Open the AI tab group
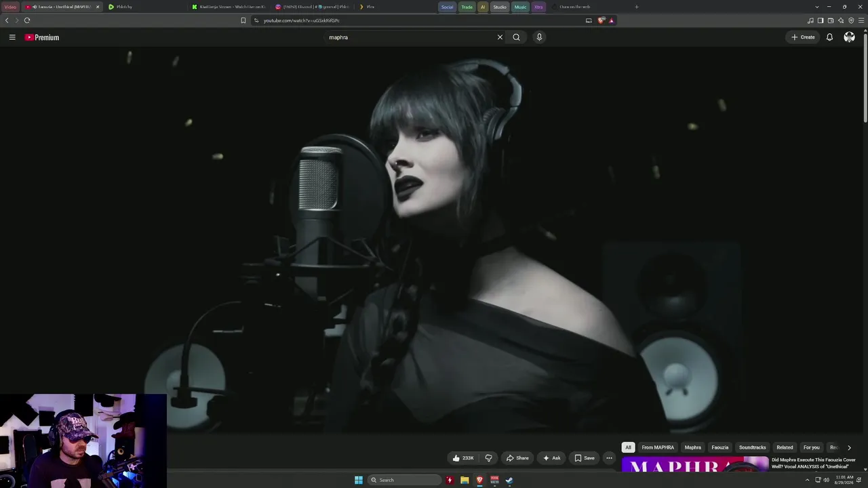Viewport: 868px width, 488px height. click(x=483, y=7)
